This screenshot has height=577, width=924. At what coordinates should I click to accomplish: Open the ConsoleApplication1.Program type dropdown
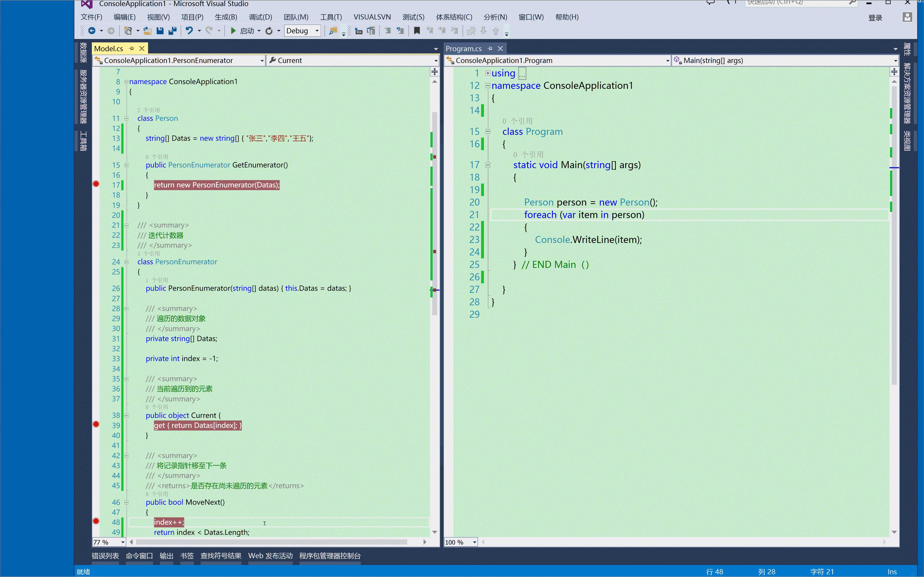pos(557,60)
